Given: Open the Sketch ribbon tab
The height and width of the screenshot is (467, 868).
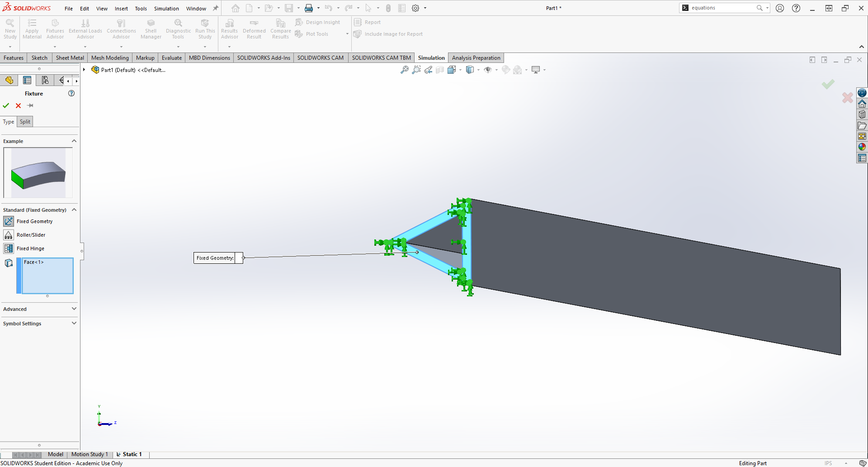Looking at the screenshot, I should pos(39,58).
